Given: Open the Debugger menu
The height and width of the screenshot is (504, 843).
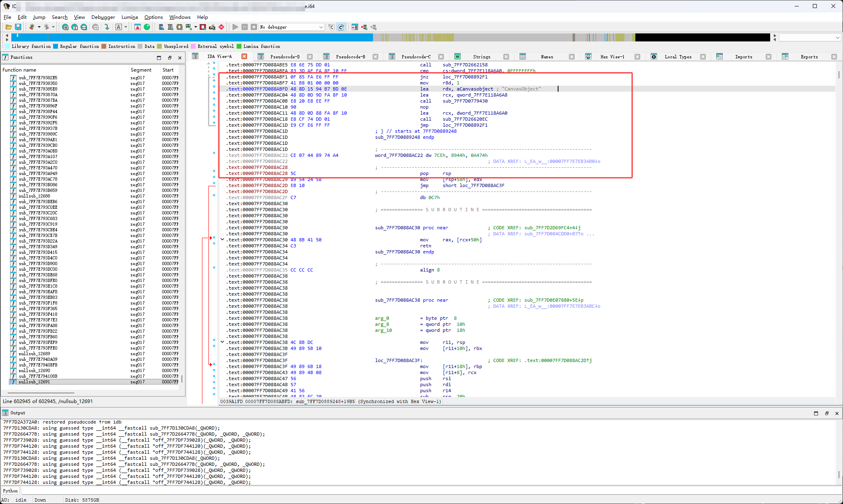Looking at the screenshot, I should 103,17.
